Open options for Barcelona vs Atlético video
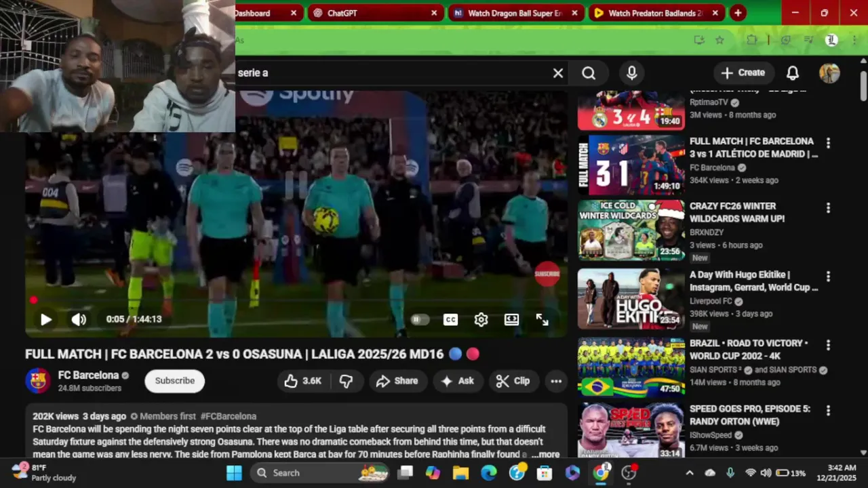 (828, 143)
